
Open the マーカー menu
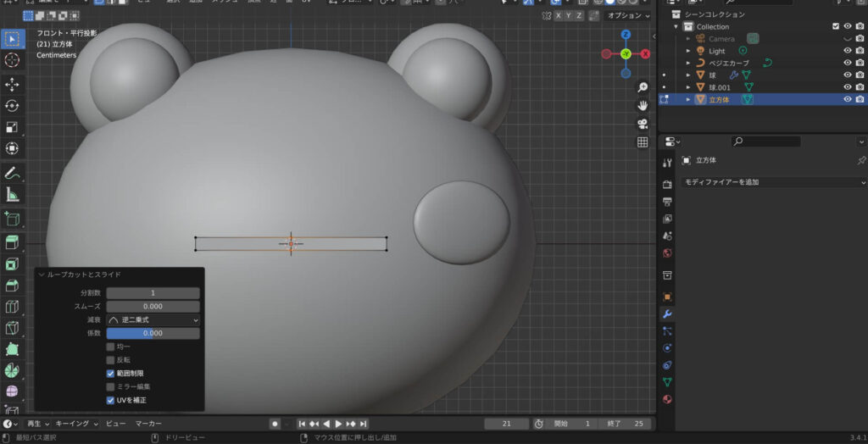point(149,424)
